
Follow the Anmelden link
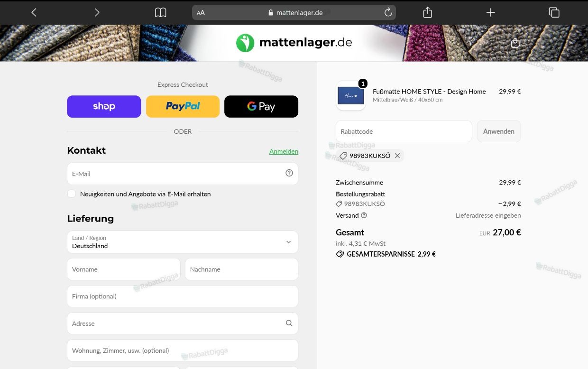284,151
